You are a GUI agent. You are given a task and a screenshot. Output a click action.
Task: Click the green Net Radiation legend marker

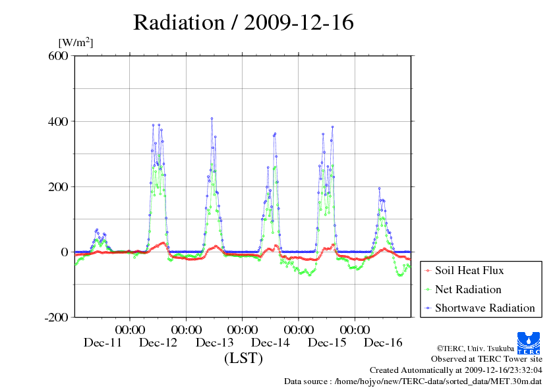[x=428, y=289]
